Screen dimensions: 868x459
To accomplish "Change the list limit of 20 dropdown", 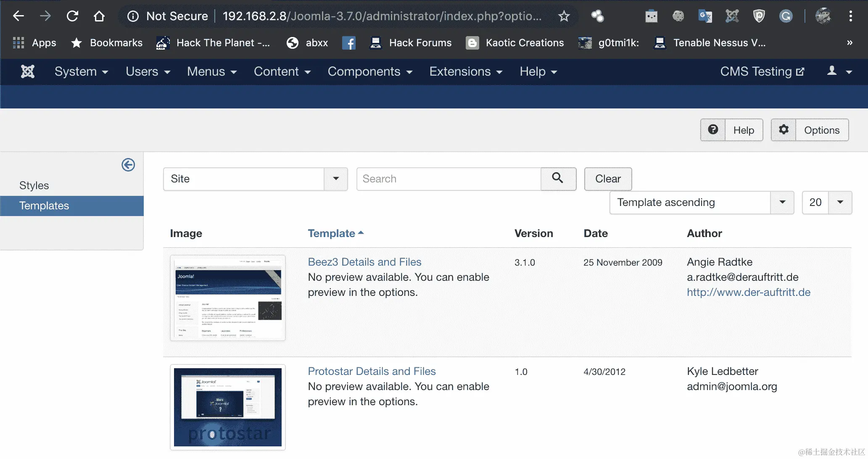I will pyautogui.click(x=839, y=202).
